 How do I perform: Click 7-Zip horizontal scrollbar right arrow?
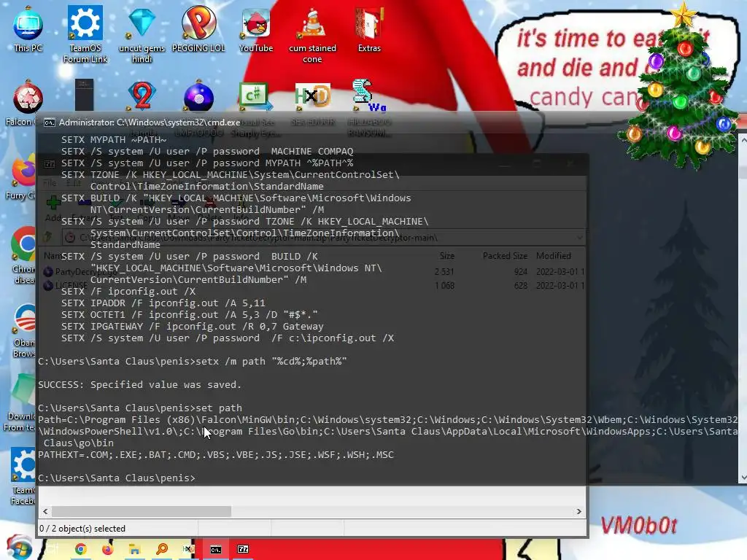578,511
